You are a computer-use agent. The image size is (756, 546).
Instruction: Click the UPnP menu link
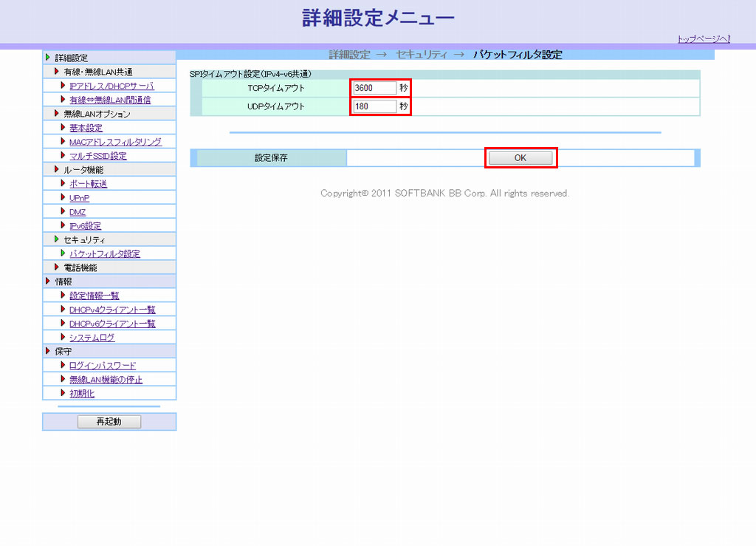click(79, 198)
